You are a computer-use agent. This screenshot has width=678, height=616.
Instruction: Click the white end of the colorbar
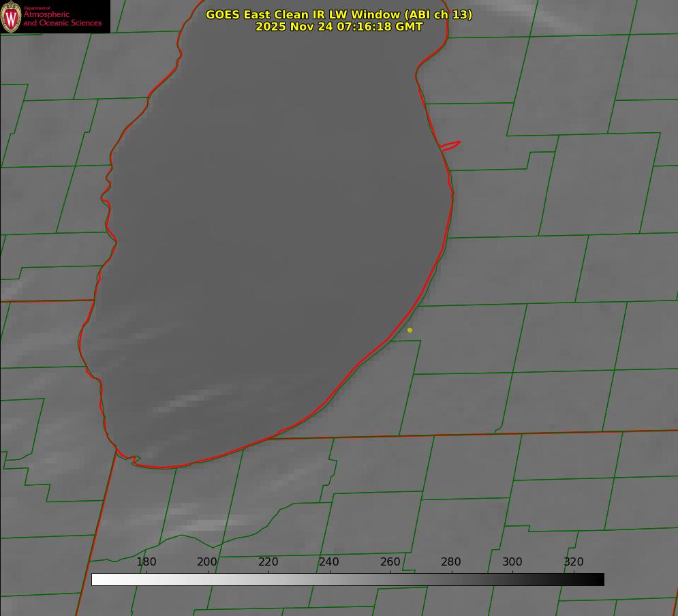[97, 579]
